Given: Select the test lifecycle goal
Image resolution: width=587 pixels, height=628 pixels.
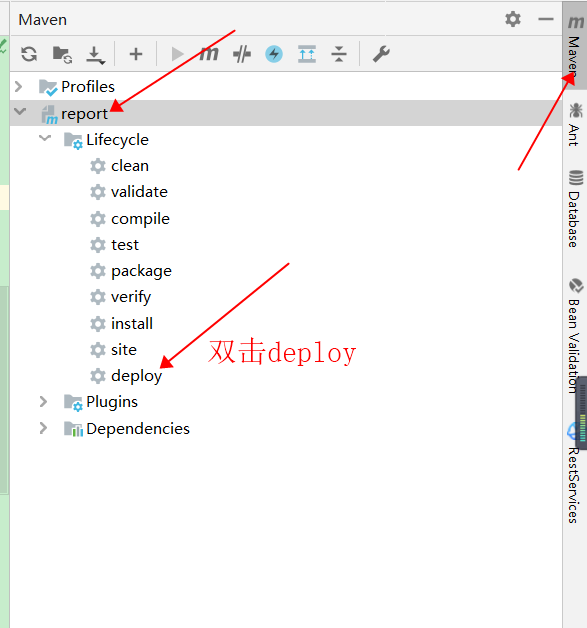Looking at the screenshot, I should point(125,245).
